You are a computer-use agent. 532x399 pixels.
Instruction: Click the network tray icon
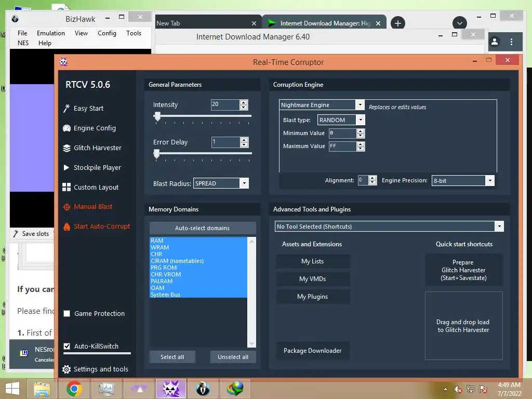point(471,389)
